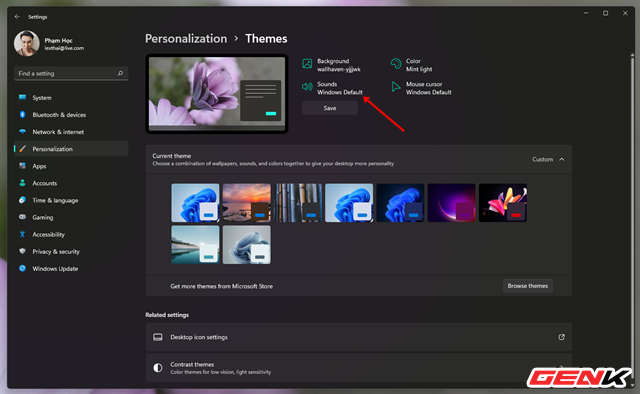
Task: Click the Apps grid icon in sidebar
Action: [22, 166]
